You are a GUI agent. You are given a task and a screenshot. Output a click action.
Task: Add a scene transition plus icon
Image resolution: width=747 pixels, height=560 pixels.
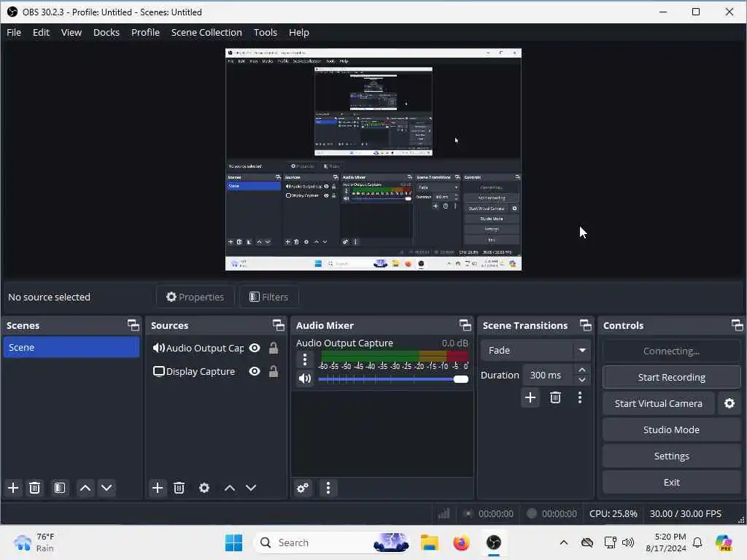(530, 397)
